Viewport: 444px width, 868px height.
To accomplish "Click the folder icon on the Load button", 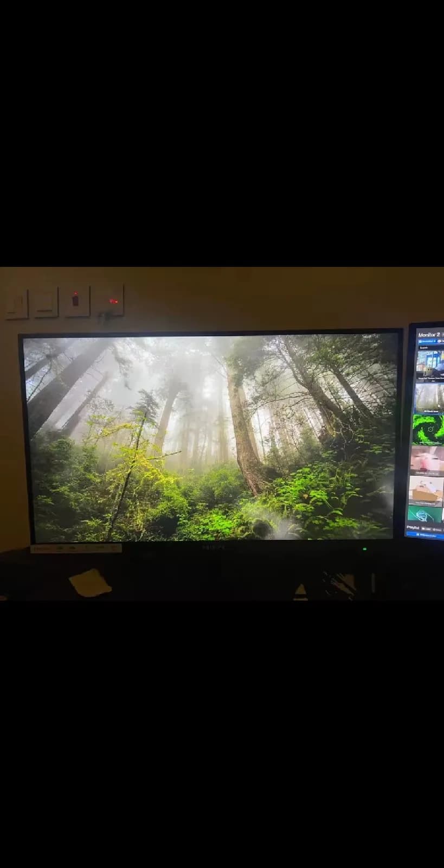I will click(x=423, y=528).
